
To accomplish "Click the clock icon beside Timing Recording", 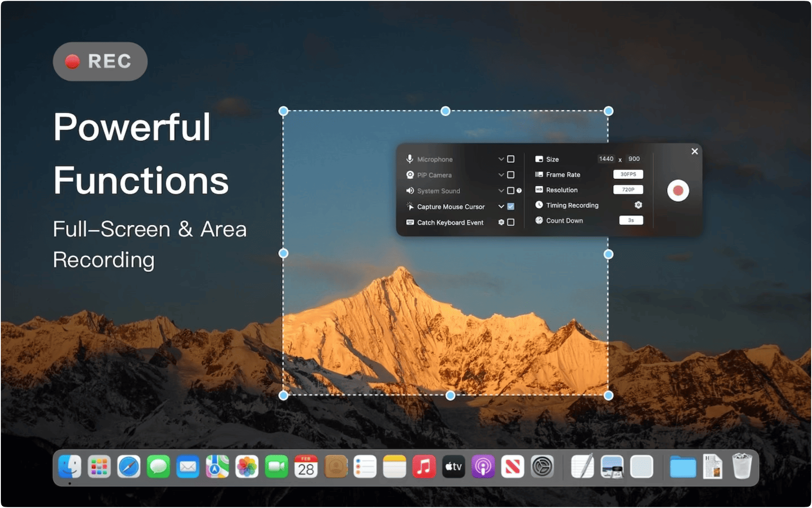I will point(539,205).
